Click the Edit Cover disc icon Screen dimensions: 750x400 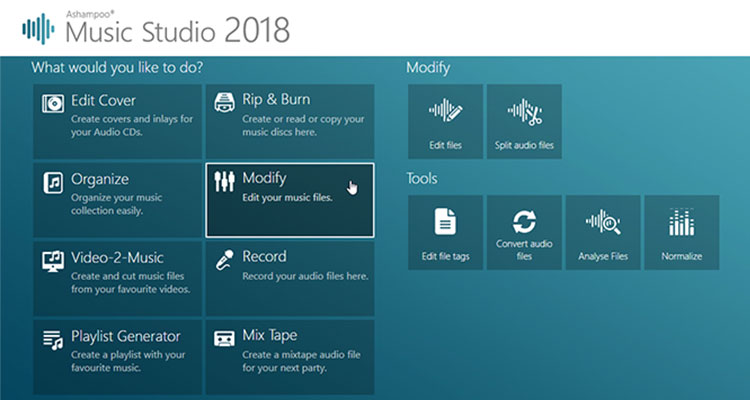53,103
